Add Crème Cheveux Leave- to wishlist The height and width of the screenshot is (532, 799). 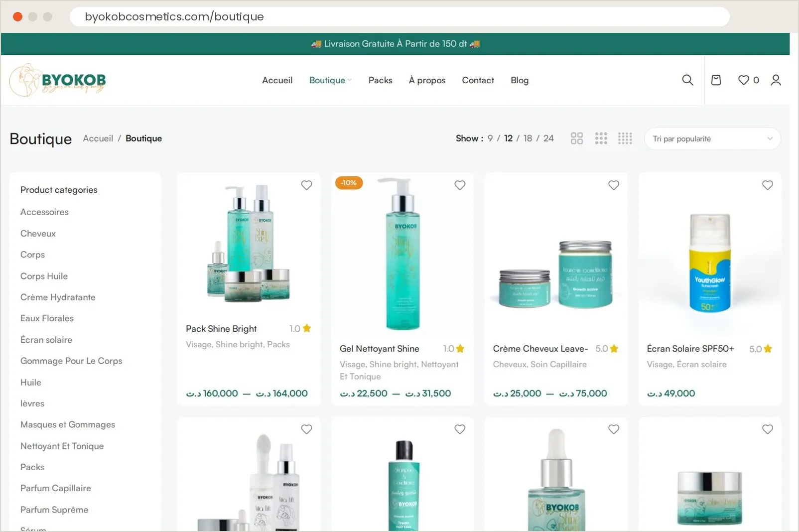[x=614, y=185]
